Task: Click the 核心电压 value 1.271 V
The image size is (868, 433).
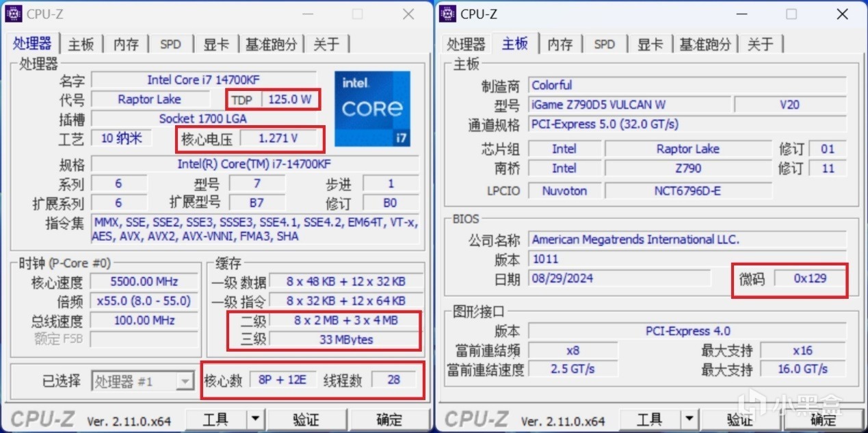Action: (x=278, y=138)
